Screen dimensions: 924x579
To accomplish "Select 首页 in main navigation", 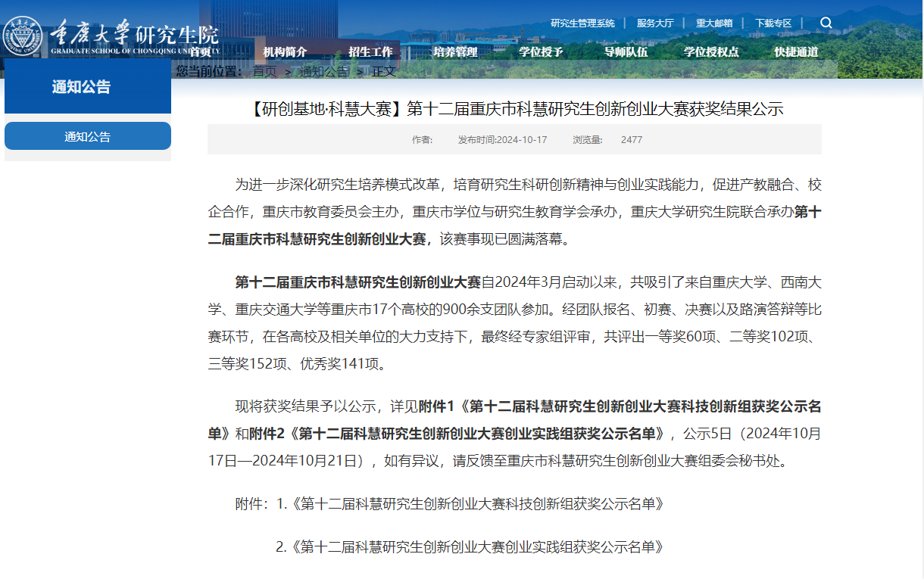I will pyautogui.click(x=200, y=51).
